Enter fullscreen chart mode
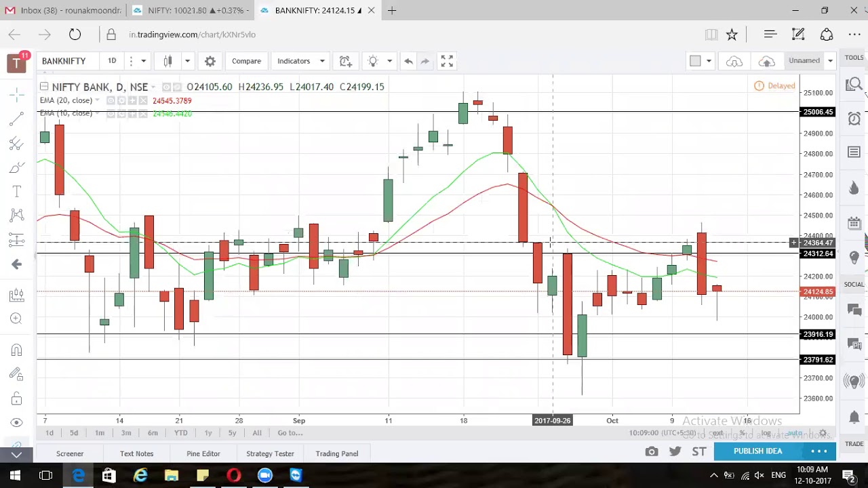 [447, 61]
